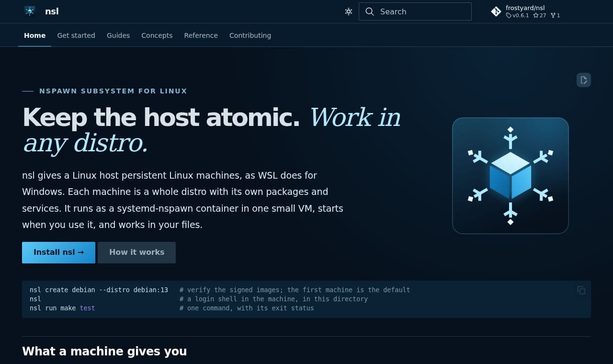Toggle the light/dark theme switch
The image size is (613, 364).
349,11
